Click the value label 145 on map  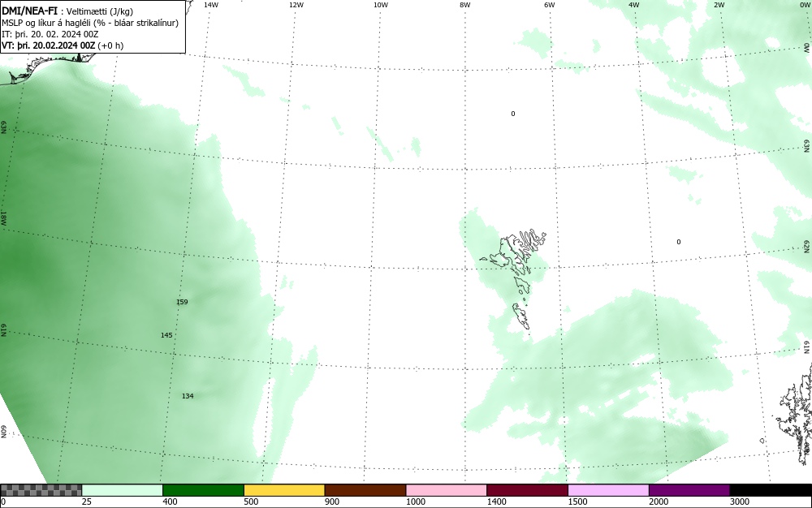click(166, 335)
